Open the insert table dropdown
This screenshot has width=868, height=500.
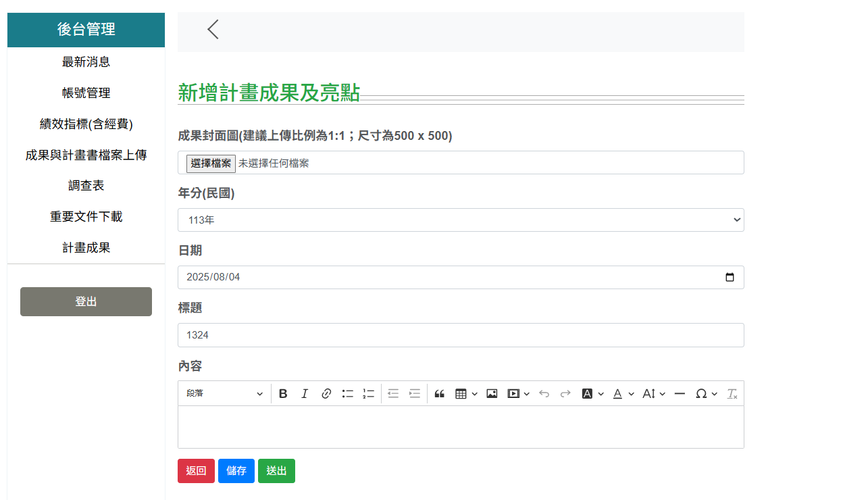[x=466, y=394]
